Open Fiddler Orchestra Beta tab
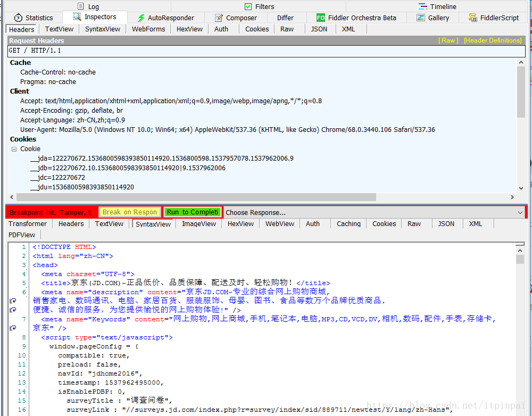The height and width of the screenshot is (416, 532). coord(356,18)
